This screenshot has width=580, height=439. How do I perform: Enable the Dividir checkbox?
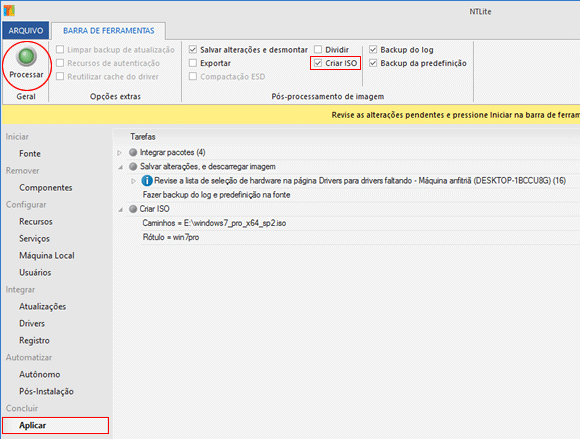318,50
